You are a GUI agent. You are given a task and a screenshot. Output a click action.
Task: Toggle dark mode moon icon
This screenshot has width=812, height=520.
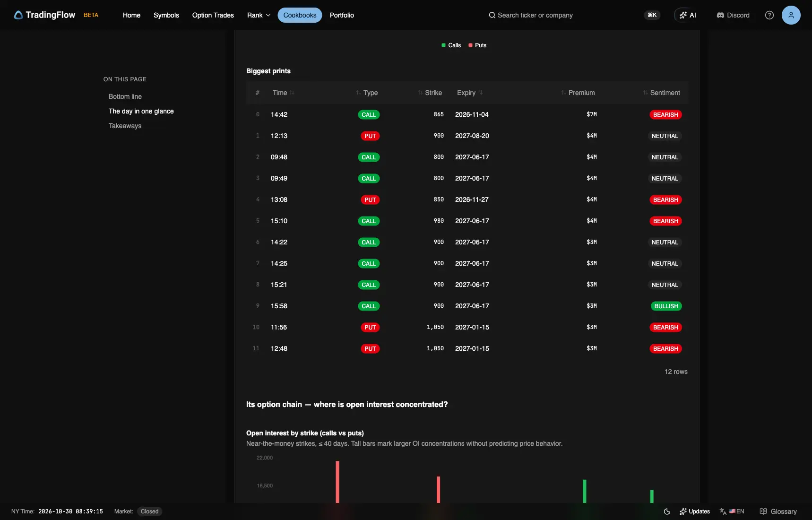(x=667, y=511)
